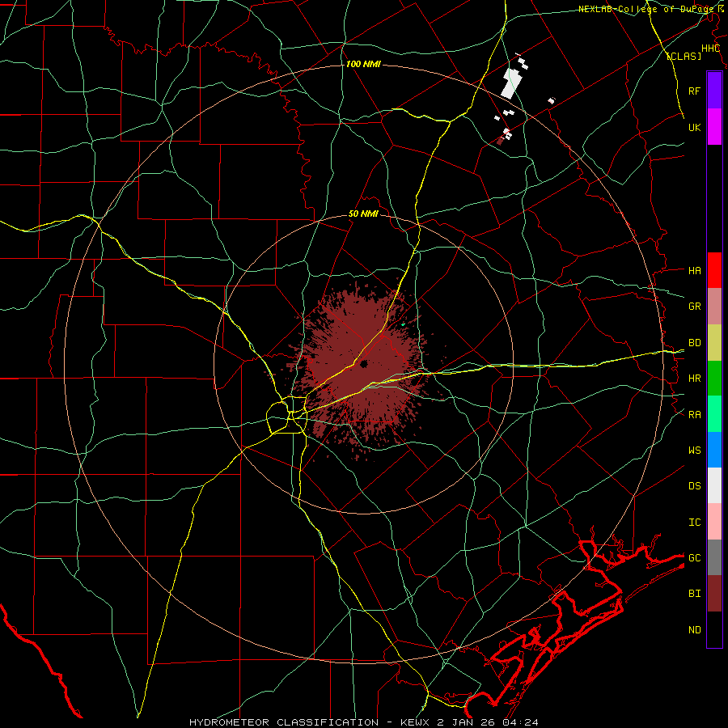Viewport: 728px width, 728px height.
Task: Select the BD legend label
Action: point(694,343)
